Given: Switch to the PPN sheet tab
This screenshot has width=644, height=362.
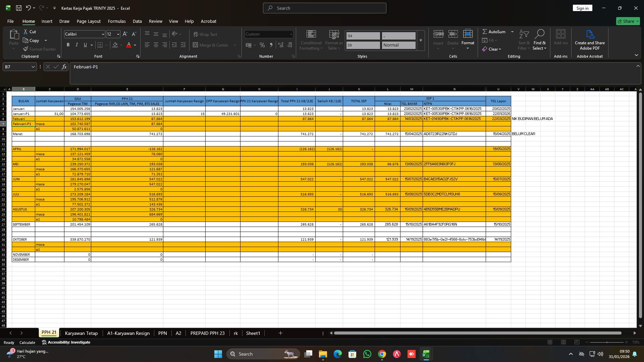Looking at the screenshot, I should pos(162,333).
